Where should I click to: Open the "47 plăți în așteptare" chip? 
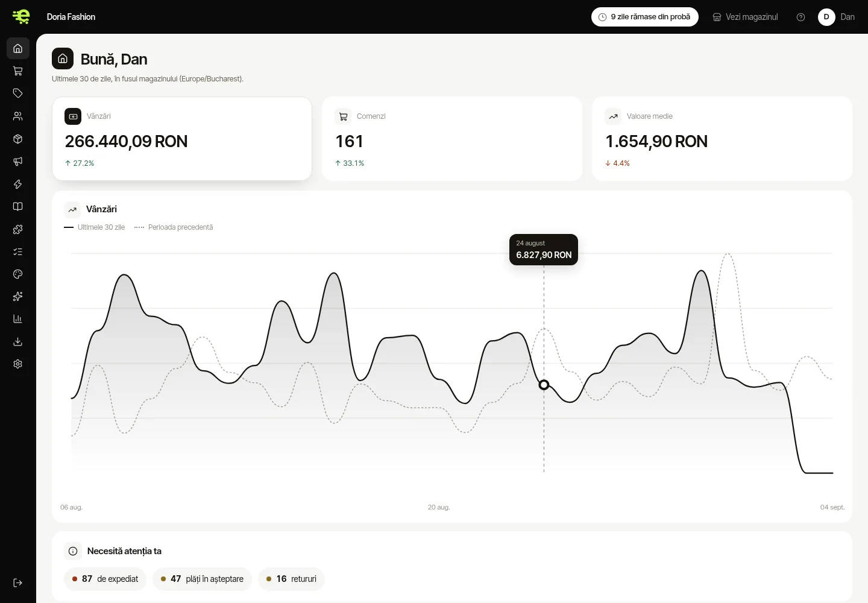[202, 579]
